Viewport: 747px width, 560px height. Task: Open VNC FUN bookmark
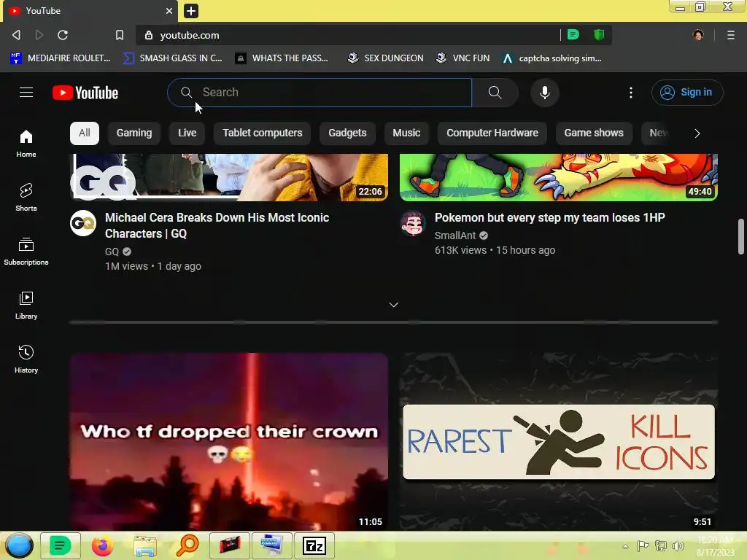[463, 58]
